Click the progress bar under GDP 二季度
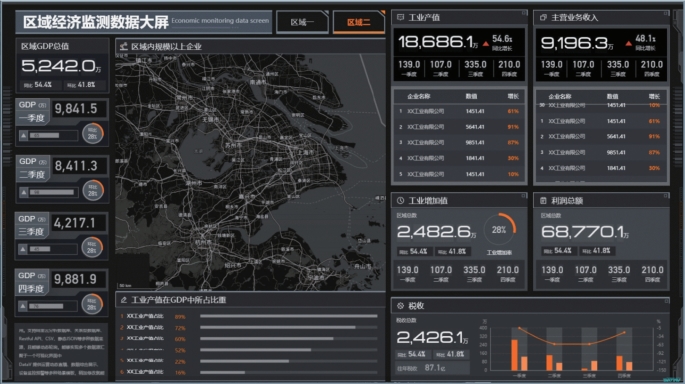 53,192
